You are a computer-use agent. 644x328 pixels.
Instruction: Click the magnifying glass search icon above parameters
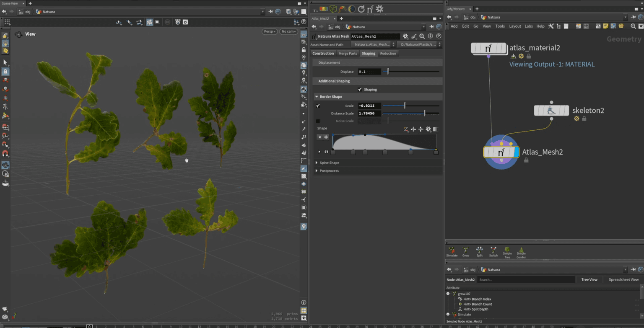(422, 36)
